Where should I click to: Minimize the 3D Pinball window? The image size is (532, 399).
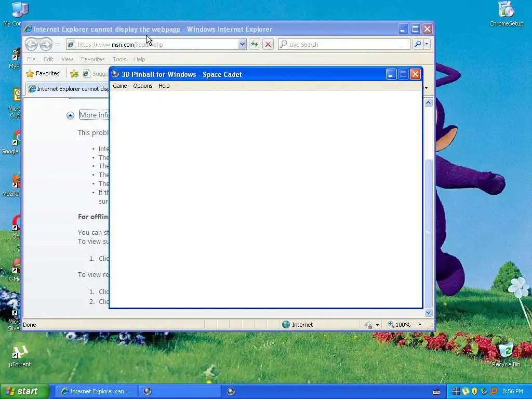pyautogui.click(x=391, y=74)
